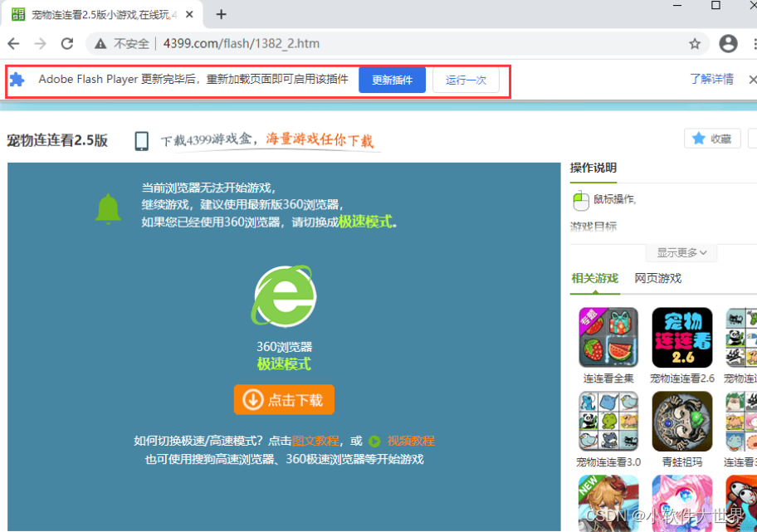Dismiss the Flash Player notification bar
This screenshot has height=532, width=757.
coord(752,79)
